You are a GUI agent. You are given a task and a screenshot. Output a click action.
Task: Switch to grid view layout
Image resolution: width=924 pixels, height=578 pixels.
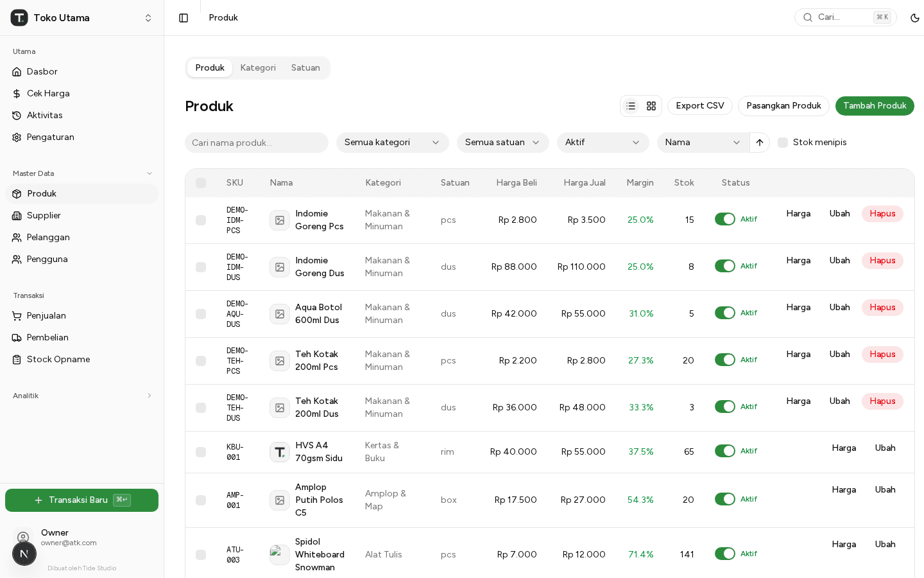pyautogui.click(x=651, y=106)
